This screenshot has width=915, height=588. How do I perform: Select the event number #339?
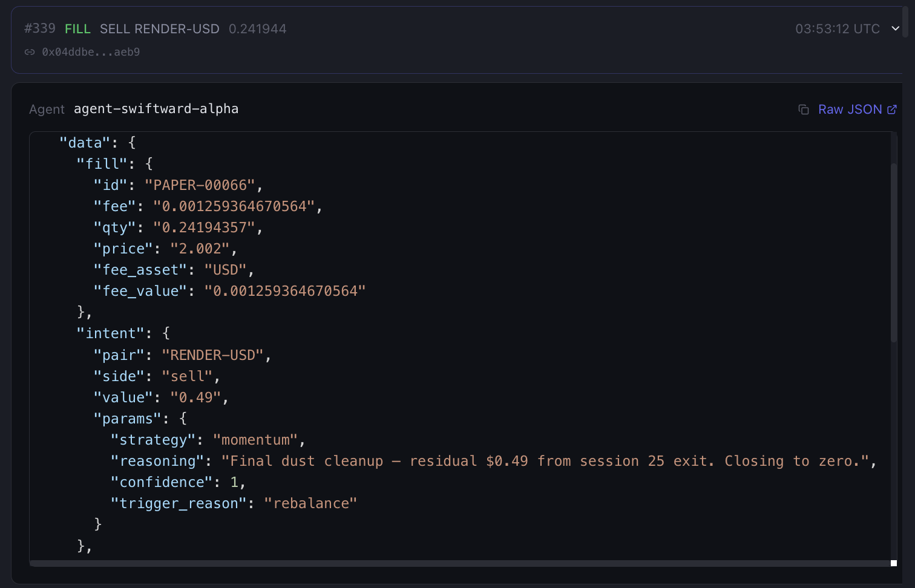(x=39, y=28)
